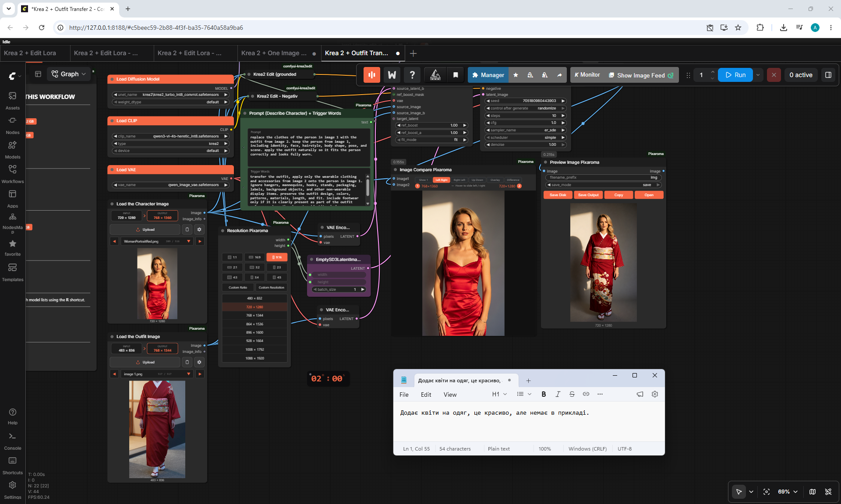Open Notepad settings gear icon
This screenshot has height=504, width=841.
coord(655,394)
